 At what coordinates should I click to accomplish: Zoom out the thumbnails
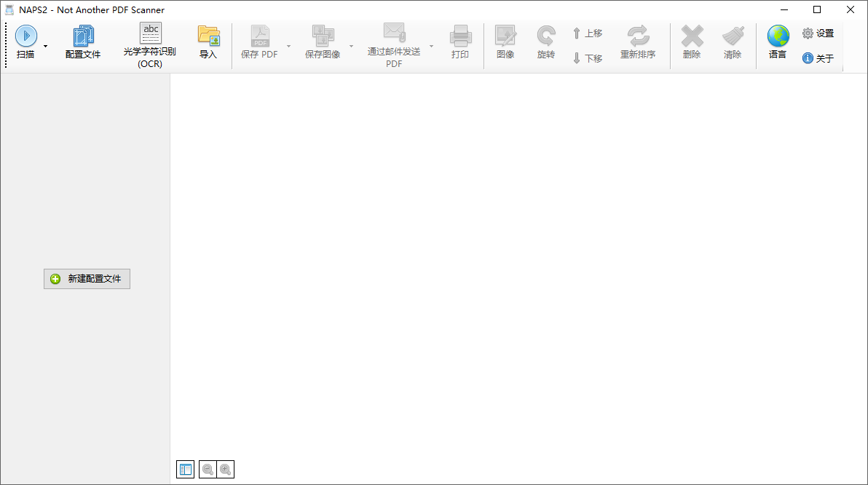[x=208, y=470]
